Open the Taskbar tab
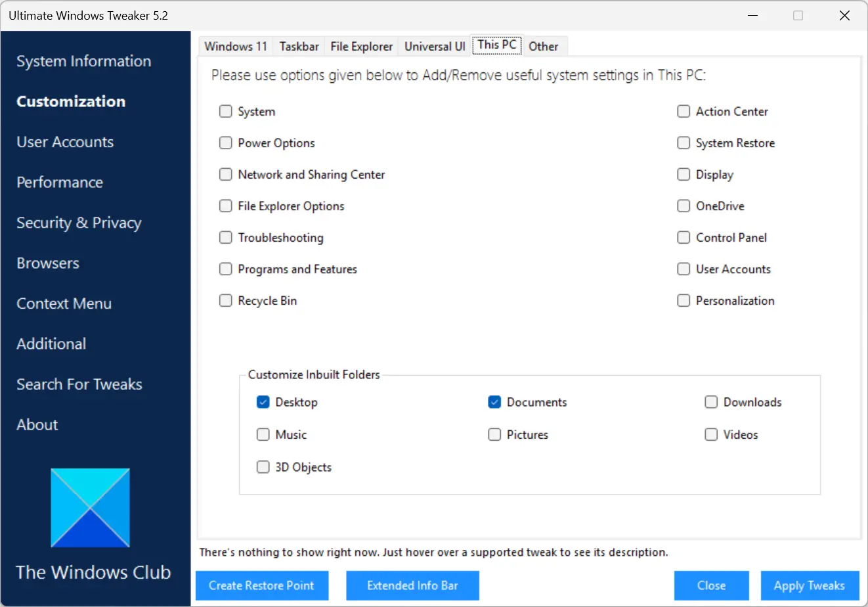The height and width of the screenshot is (607, 868). click(x=299, y=46)
